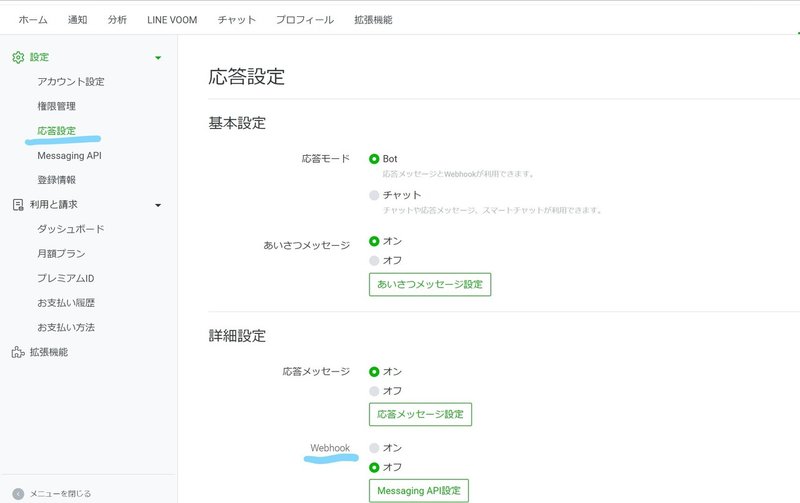Click the Webhook field label
This screenshot has height=503, width=800.
(330, 448)
